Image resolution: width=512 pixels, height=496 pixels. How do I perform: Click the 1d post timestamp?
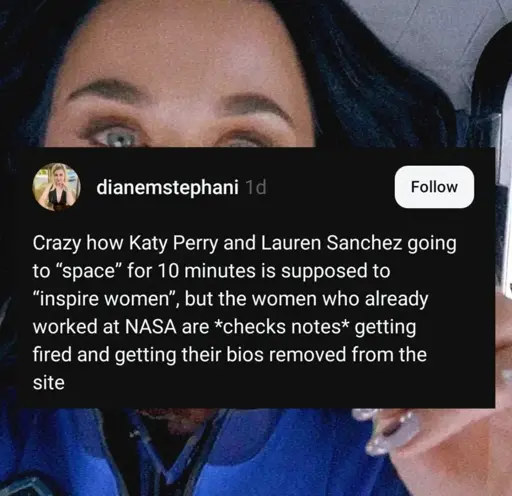255,187
